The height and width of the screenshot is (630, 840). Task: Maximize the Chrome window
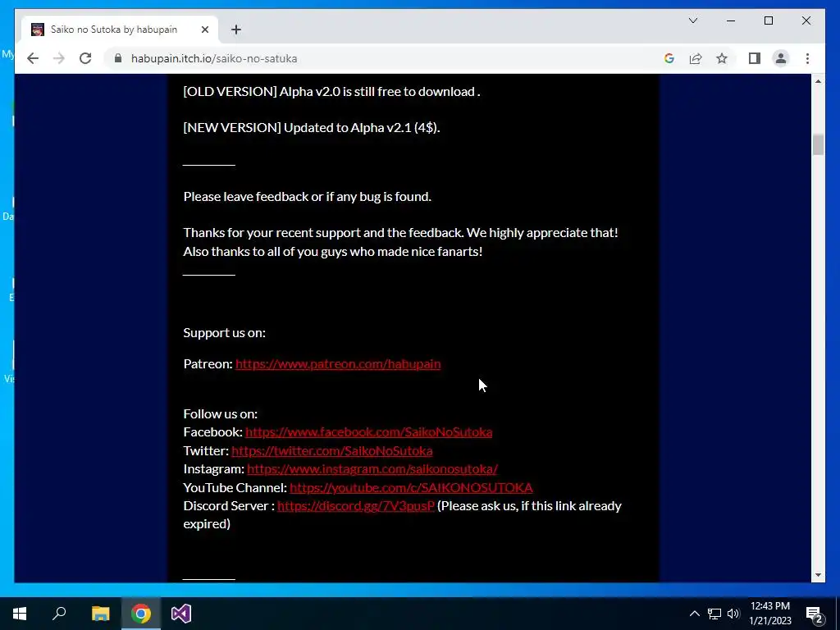click(x=768, y=21)
